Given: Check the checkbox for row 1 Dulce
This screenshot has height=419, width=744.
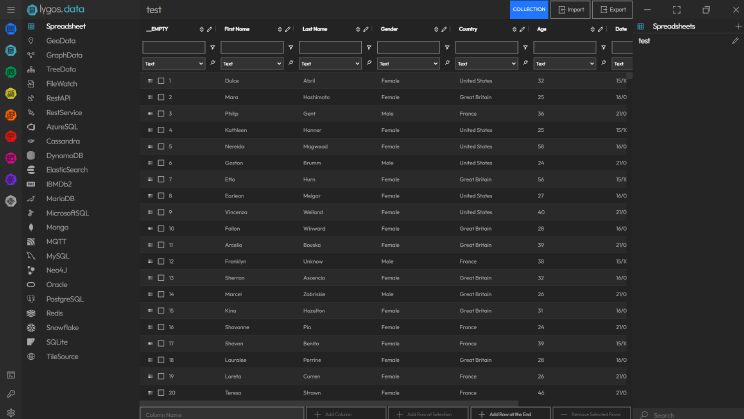Looking at the screenshot, I should [161, 81].
